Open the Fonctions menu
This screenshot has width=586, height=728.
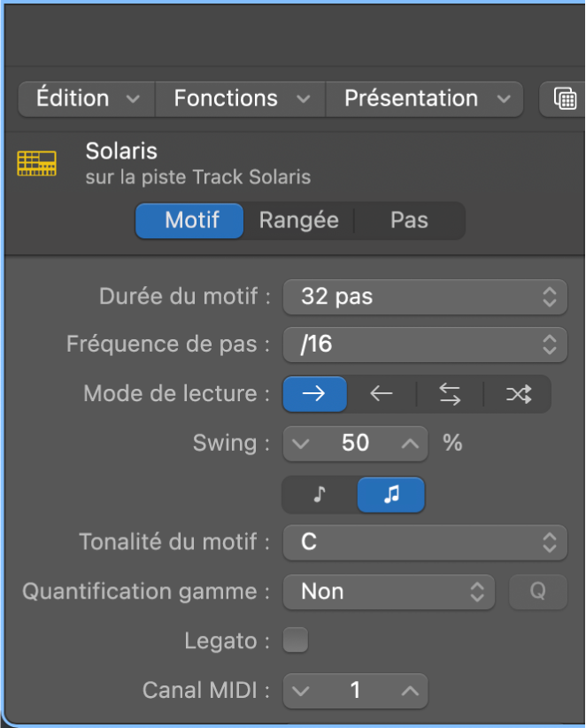coord(241,98)
